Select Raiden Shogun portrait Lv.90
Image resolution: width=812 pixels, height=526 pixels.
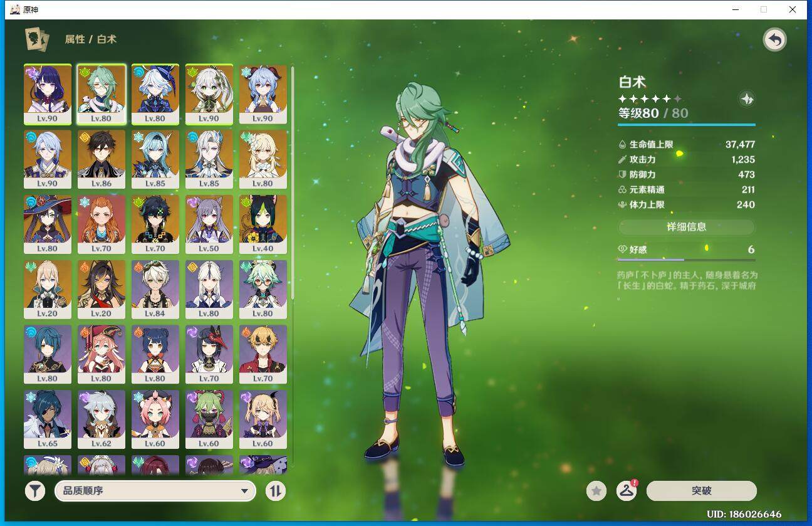pos(48,95)
